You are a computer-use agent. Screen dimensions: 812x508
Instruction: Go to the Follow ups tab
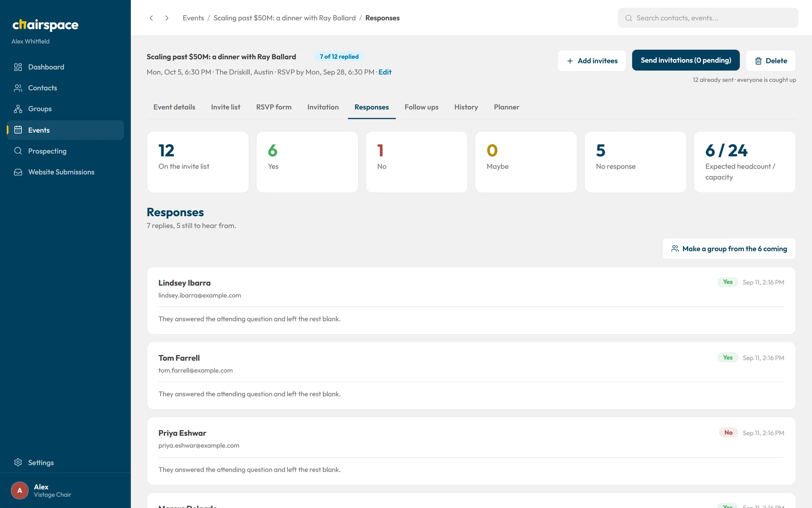click(x=422, y=107)
